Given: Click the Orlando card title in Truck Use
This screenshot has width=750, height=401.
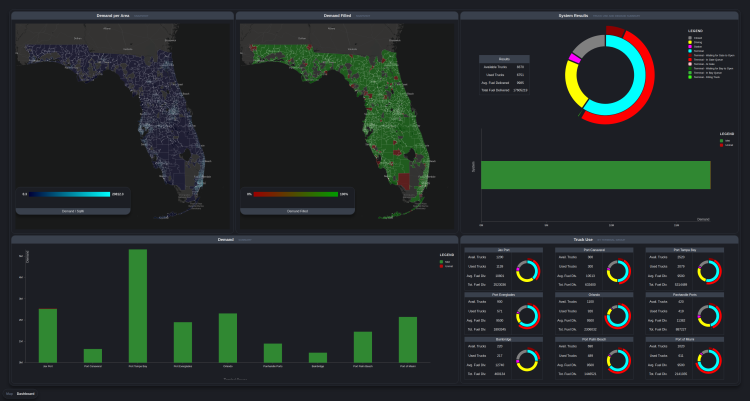Looking at the screenshot, I should point(594,295).
